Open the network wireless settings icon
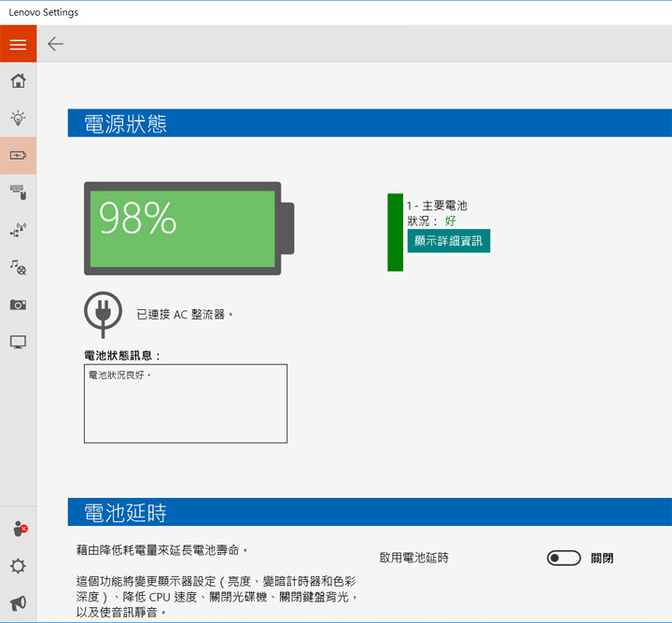 tap(18, 230)
